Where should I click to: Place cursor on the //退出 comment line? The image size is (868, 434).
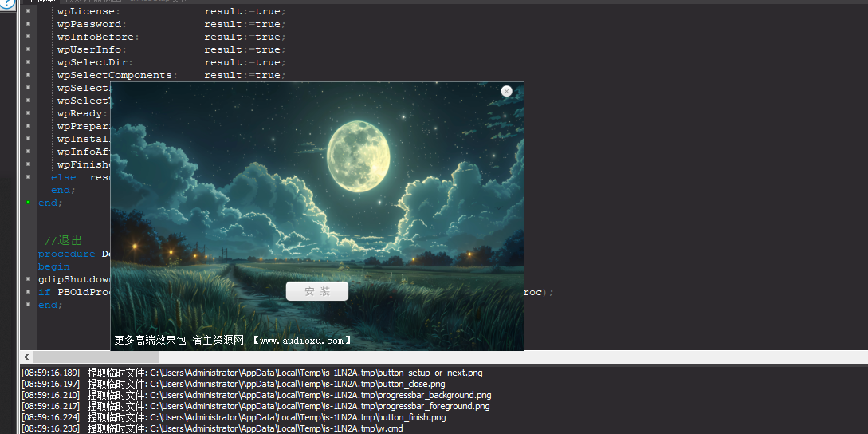tap(63, 241)
